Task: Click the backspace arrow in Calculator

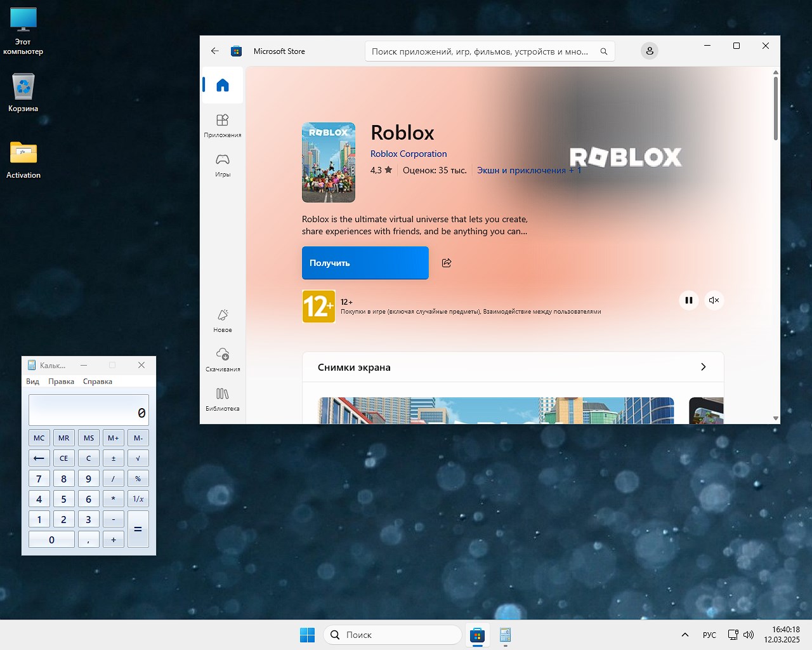Action: [39, 458]
